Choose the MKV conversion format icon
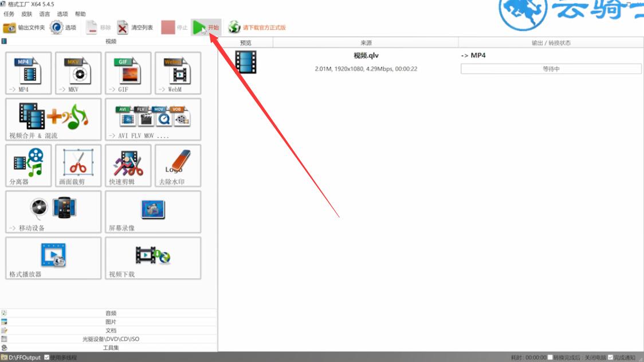This screenshot has height=362, width=644. (78, 73)
